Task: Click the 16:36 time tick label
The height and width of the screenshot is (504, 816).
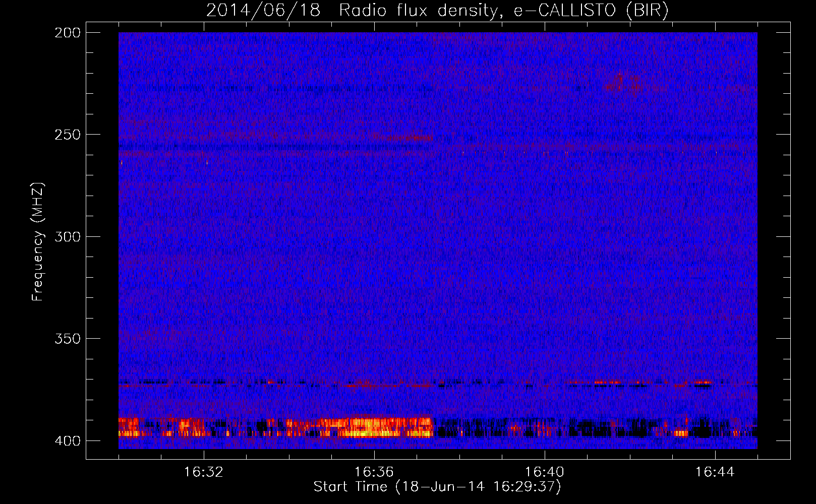Action: click(x=374, y=472)
